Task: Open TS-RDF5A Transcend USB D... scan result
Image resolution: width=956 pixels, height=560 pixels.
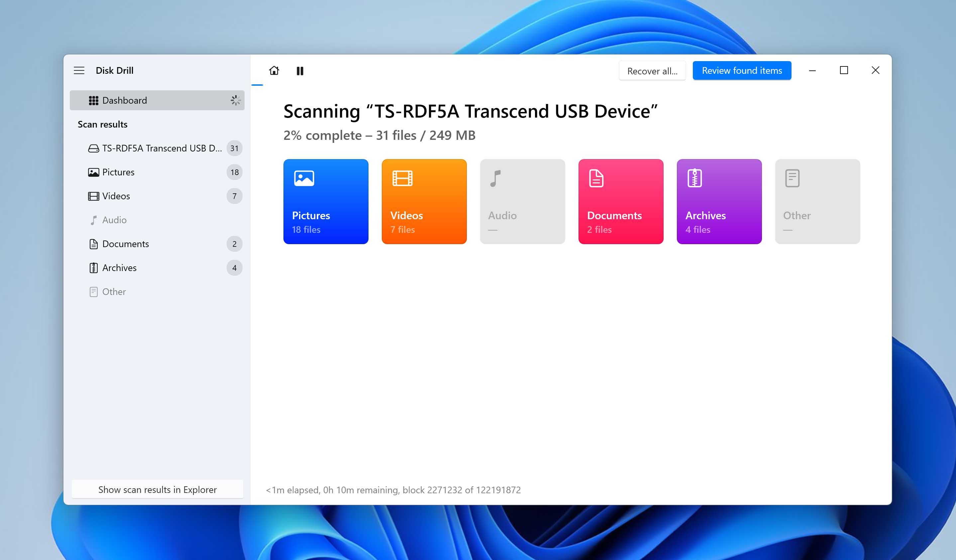Action: point(157,148)
